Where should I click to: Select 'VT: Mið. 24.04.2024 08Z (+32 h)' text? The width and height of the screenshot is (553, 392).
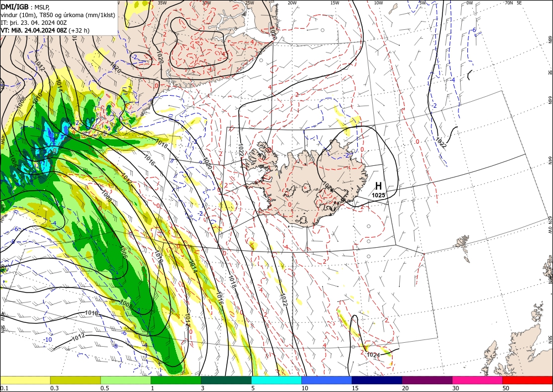click(x=45, y=30)
